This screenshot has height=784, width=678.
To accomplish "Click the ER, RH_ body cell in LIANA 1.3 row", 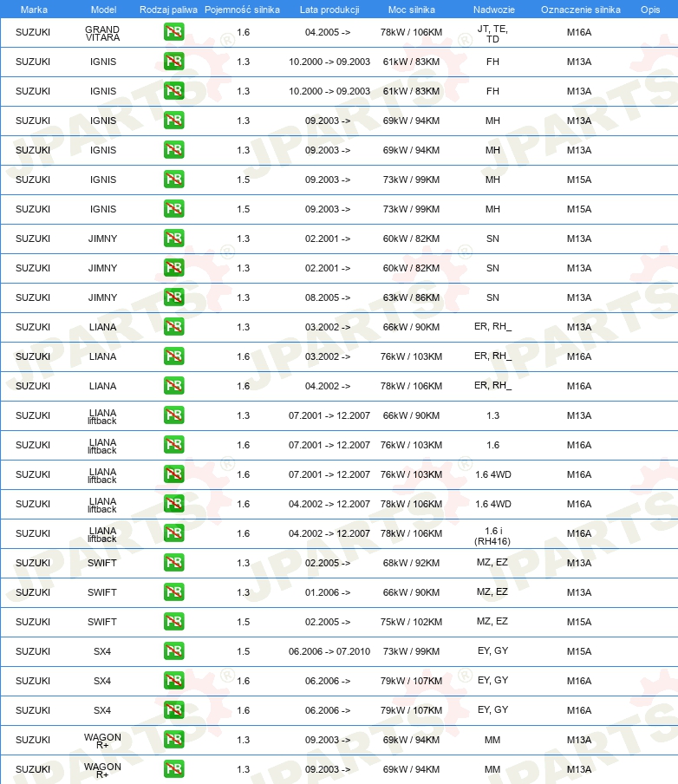I will (493, 327).
